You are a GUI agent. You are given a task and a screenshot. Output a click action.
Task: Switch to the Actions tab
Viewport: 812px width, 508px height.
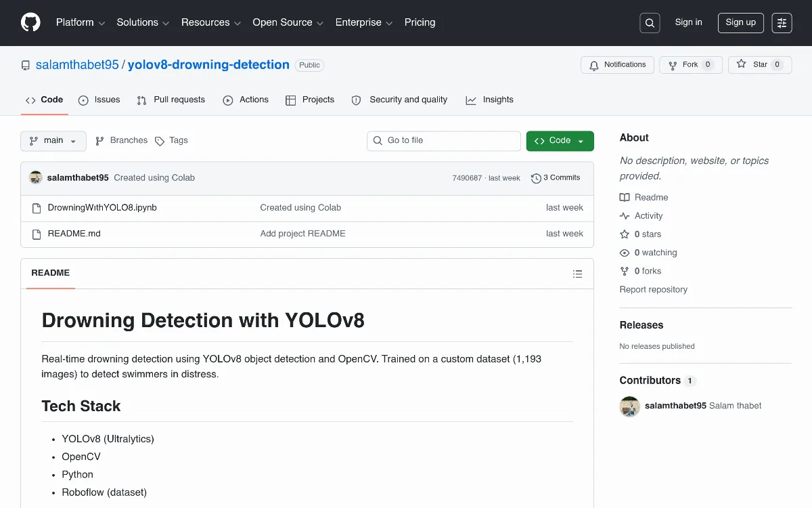point(246,100)
